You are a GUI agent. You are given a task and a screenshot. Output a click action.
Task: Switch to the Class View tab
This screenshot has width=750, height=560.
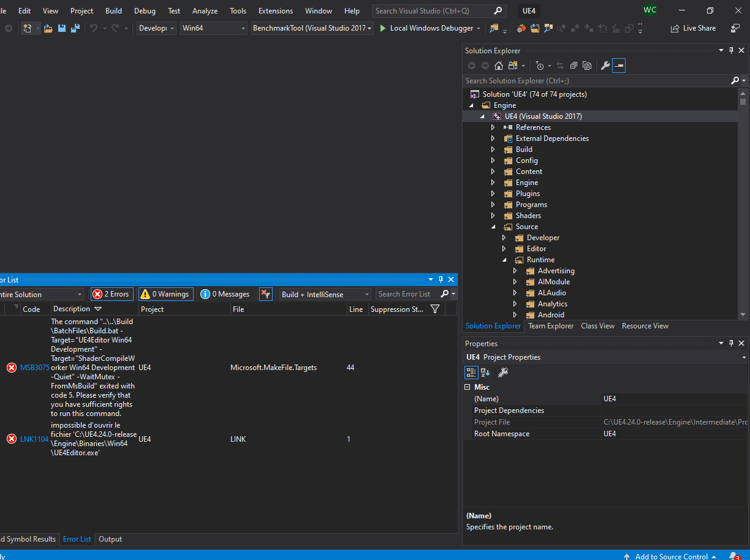click(x=597, y=326)
